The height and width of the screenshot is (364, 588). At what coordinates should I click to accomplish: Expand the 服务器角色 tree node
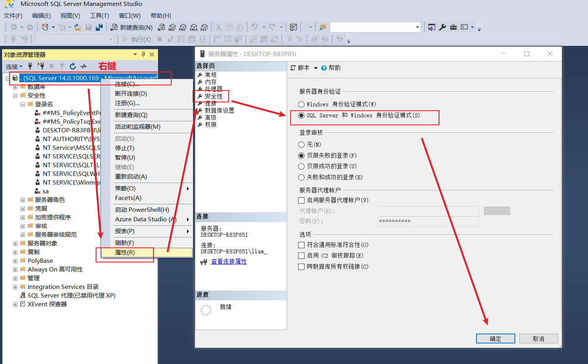tap(23, 200)
